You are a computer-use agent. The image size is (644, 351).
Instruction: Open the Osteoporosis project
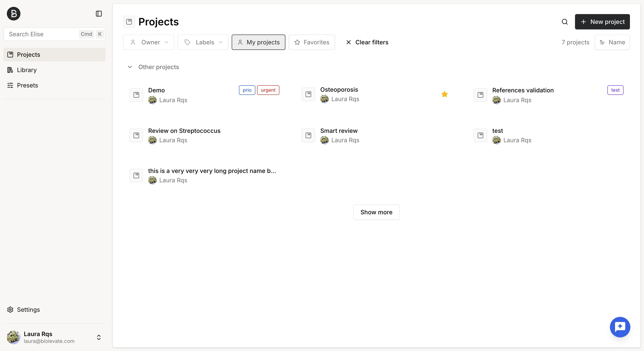pyautogui.click(x=339, y=90)
